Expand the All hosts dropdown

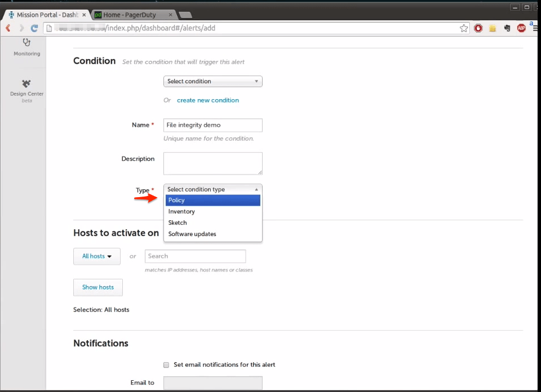point(96,256)
